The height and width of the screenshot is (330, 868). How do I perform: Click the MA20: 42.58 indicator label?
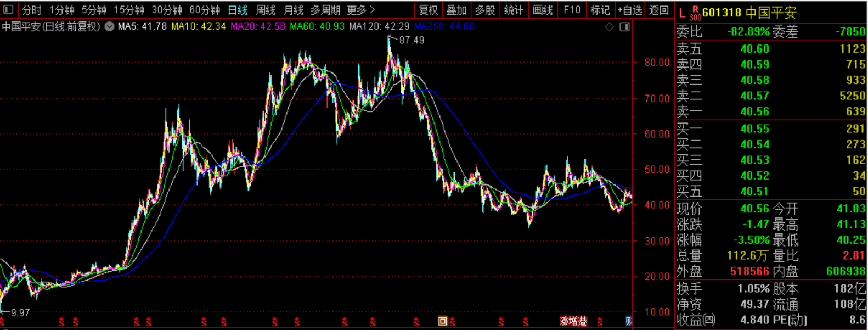[258, 26]
